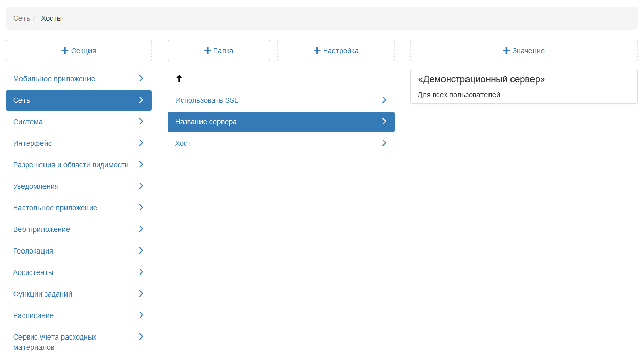Add a new value with Значение button
The height and width of the screenshot is (358, 644).
524,51
